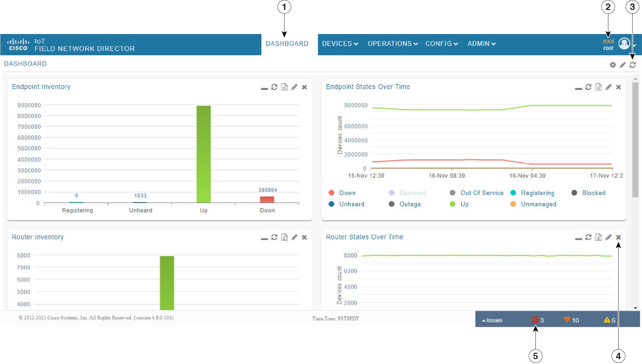Edit the Router States Over Time dashlet
The width and height of the screenshot is (642, 364).
pos(608,238)
